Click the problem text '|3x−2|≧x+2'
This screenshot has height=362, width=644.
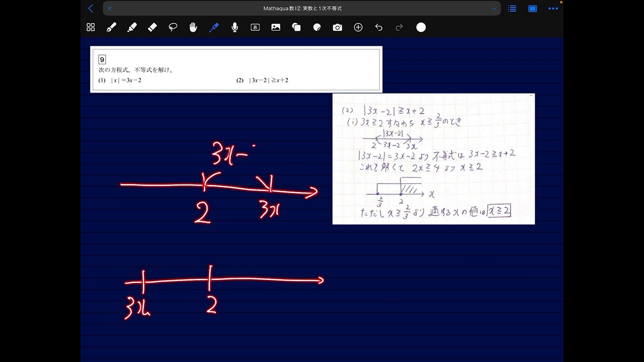tap(269, 80)
